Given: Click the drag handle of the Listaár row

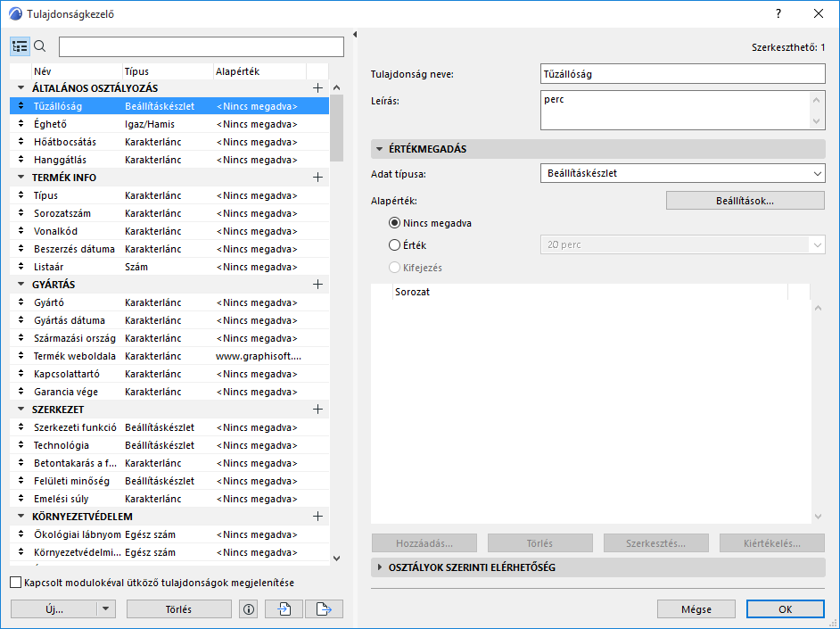Looking at the screenshot, I should tap(21, 267).
